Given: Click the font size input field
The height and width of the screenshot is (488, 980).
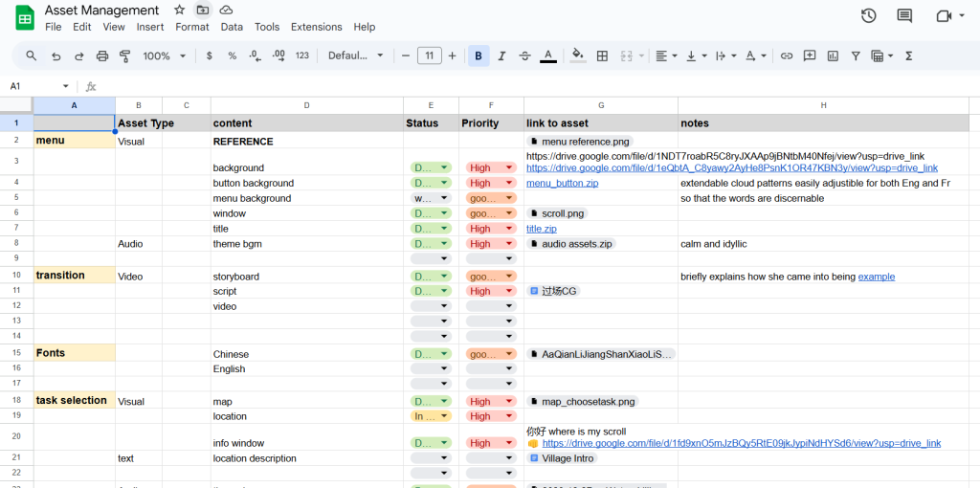Looking at the screenshot, I should [x=430, y=56].
